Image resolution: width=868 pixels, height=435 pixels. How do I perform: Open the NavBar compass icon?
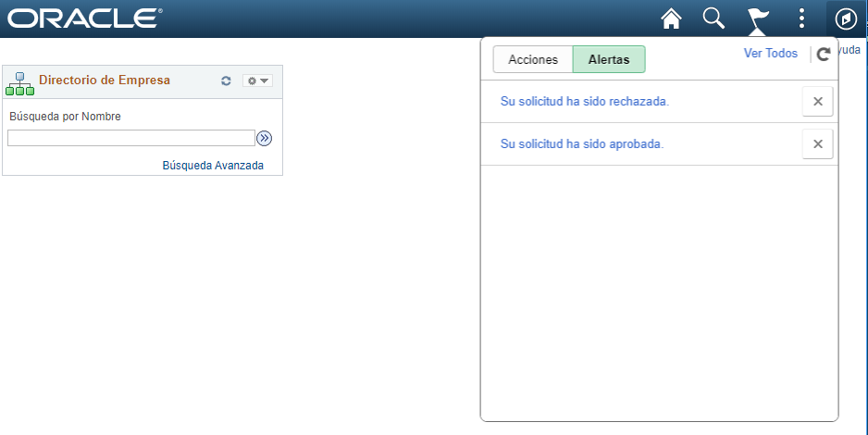click(846, 19)
